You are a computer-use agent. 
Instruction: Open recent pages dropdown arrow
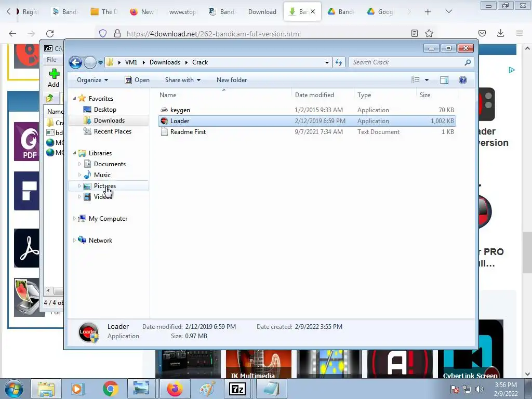point(100,63)
